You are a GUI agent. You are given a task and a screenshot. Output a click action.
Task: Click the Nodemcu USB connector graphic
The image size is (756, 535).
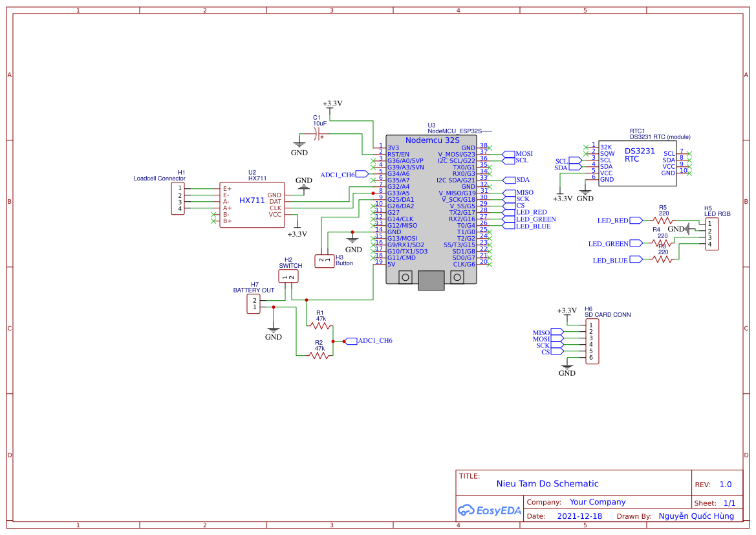[x=431, y=280]
